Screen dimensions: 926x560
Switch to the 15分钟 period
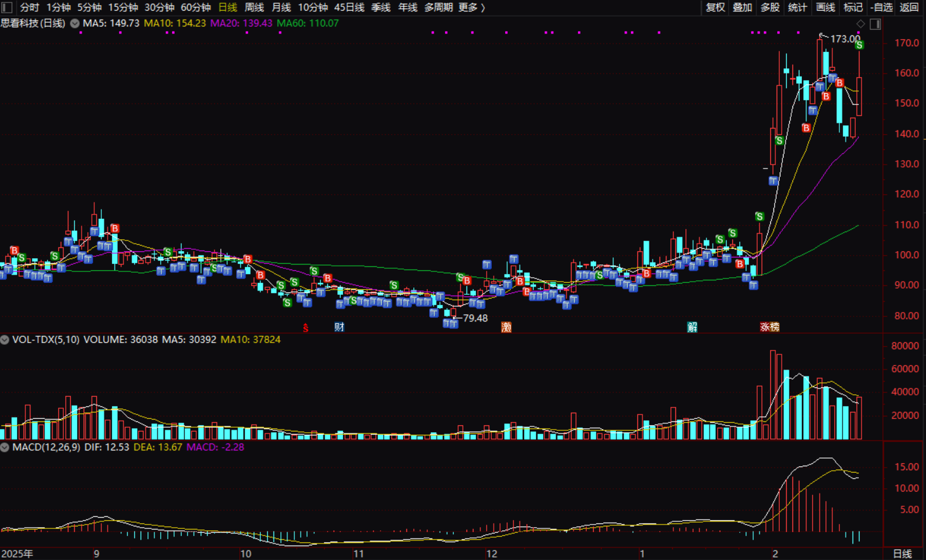(x=123, y=8)
